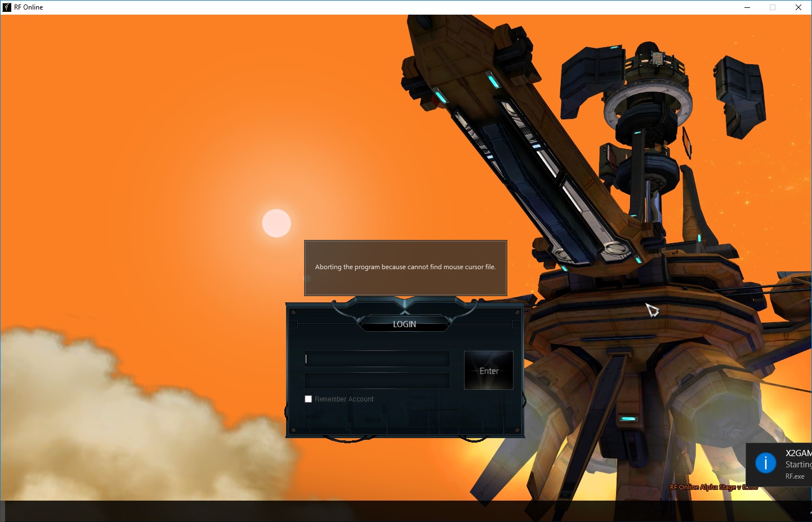Click the RF Online title bar icon
The height and width of the screenshot is (522, 812).
click(x=7, y=7)
